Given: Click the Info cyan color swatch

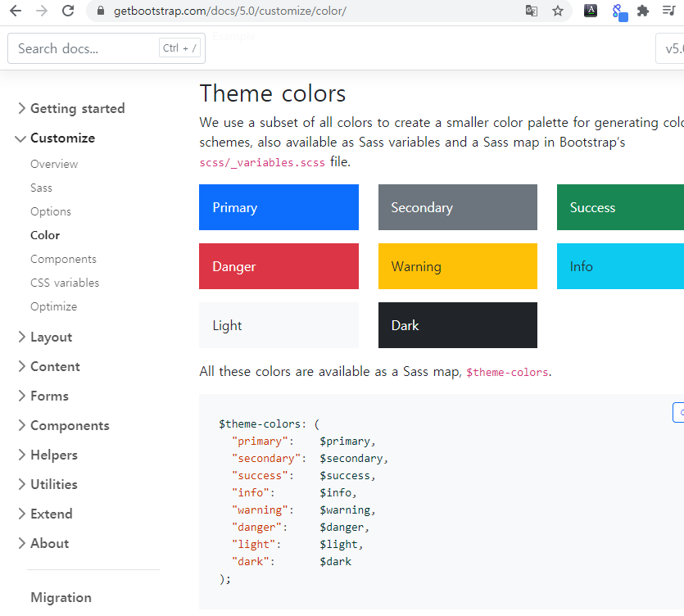Looking at the screenshot, I should pos(620,266).
